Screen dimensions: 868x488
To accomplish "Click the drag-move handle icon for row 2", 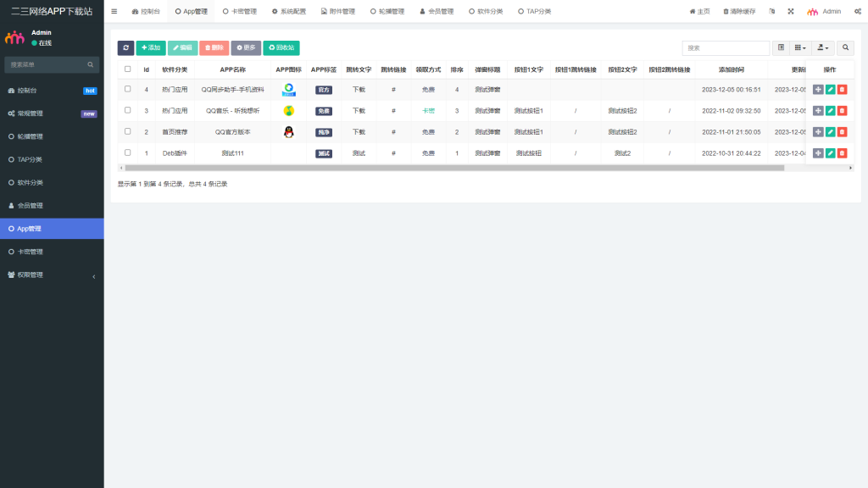I will coord(817,131).
